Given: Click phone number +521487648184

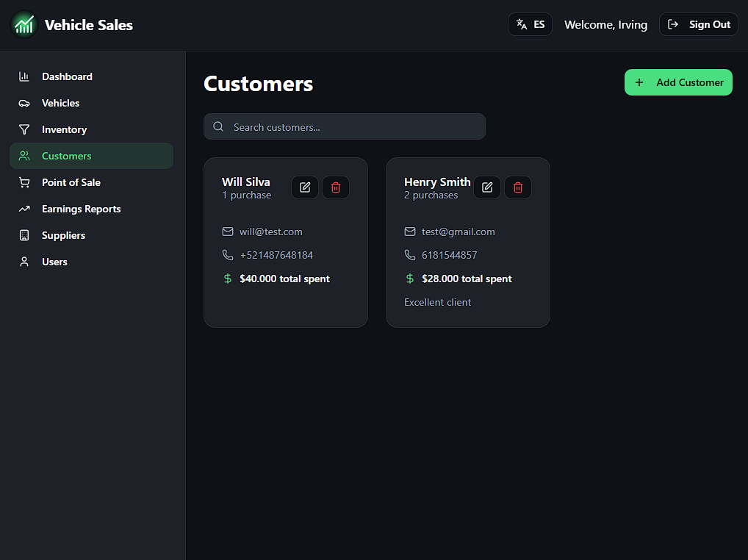Looking at the screenshot, I should point(276,255).
